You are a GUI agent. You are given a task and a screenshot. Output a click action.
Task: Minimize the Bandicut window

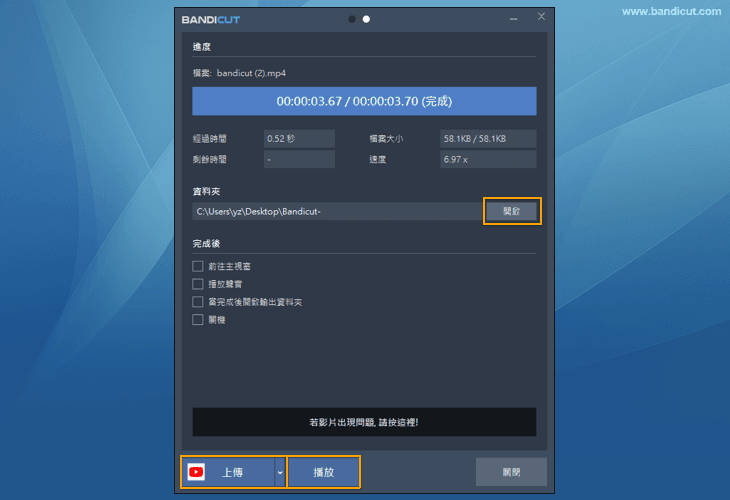(x=514, y=19)
